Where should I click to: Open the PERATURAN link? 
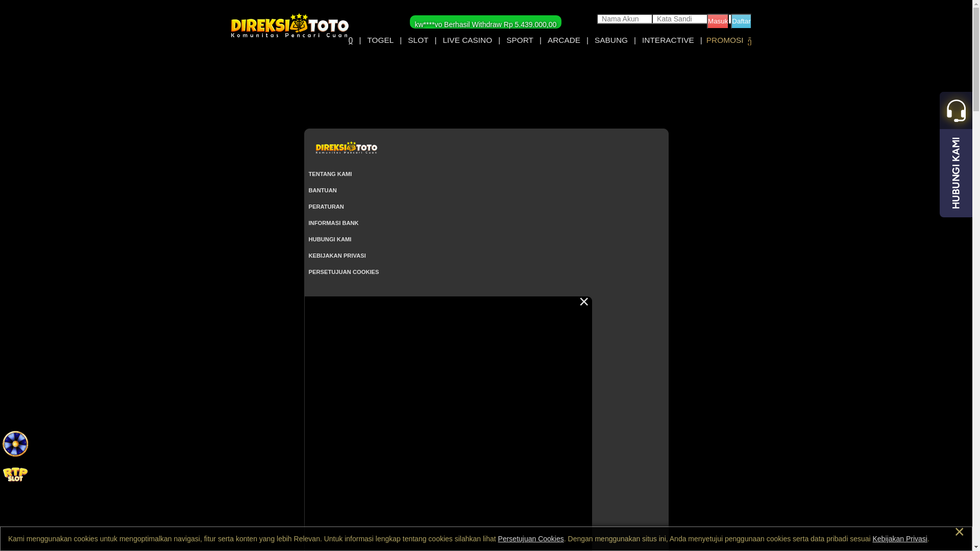(326, 207)
